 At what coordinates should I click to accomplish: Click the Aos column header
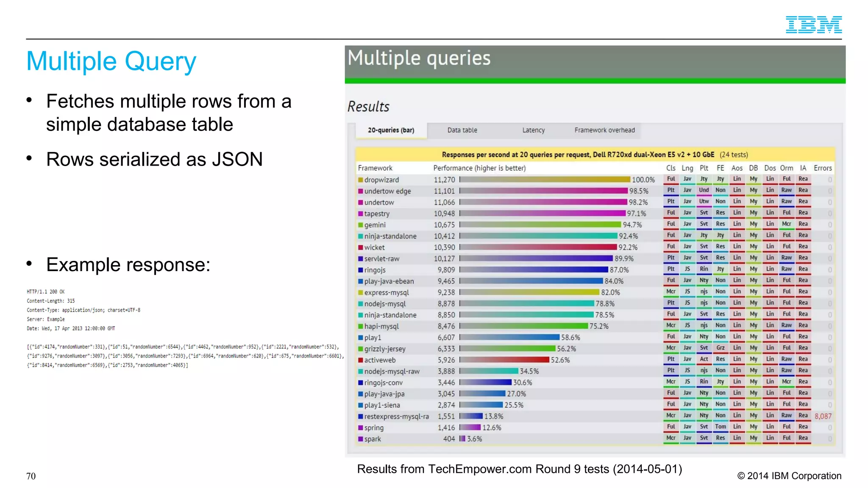click(x=737, y=168)
